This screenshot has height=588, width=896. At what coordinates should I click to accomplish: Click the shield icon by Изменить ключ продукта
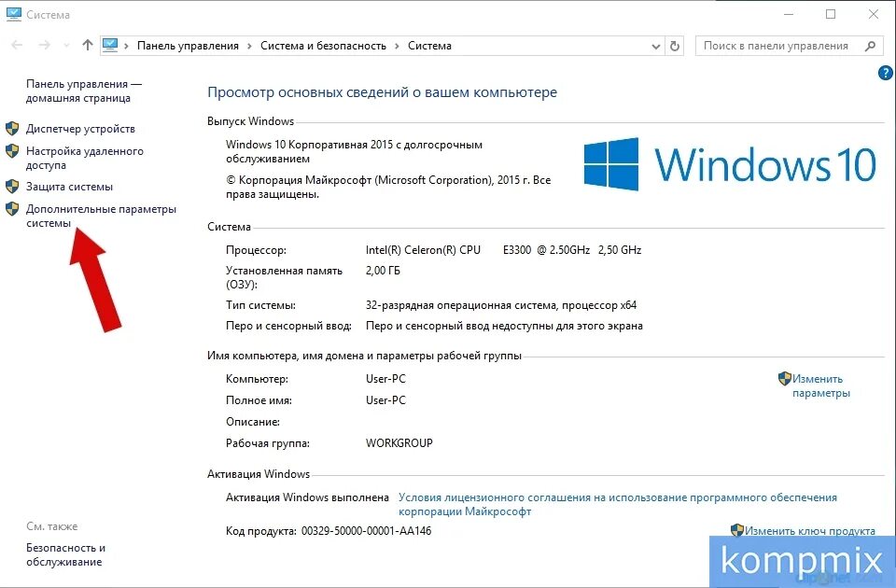coord(737,530)
